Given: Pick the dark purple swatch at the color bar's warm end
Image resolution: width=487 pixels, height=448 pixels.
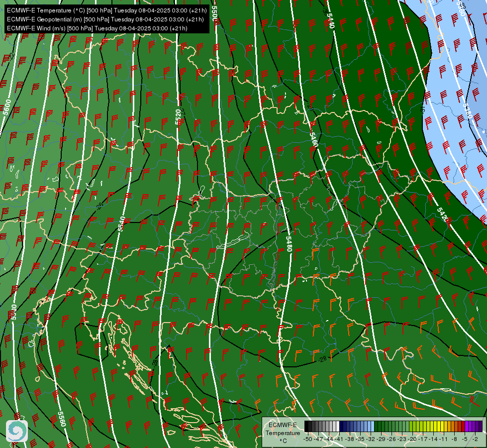Looking at the screenshot, I should [x=481, y=426].
